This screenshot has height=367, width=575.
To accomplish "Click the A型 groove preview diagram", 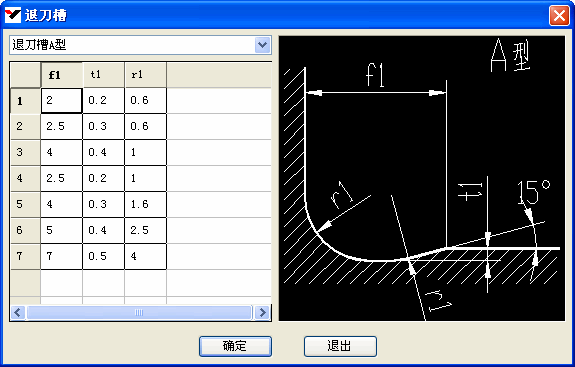I will [x=422, y=178].
